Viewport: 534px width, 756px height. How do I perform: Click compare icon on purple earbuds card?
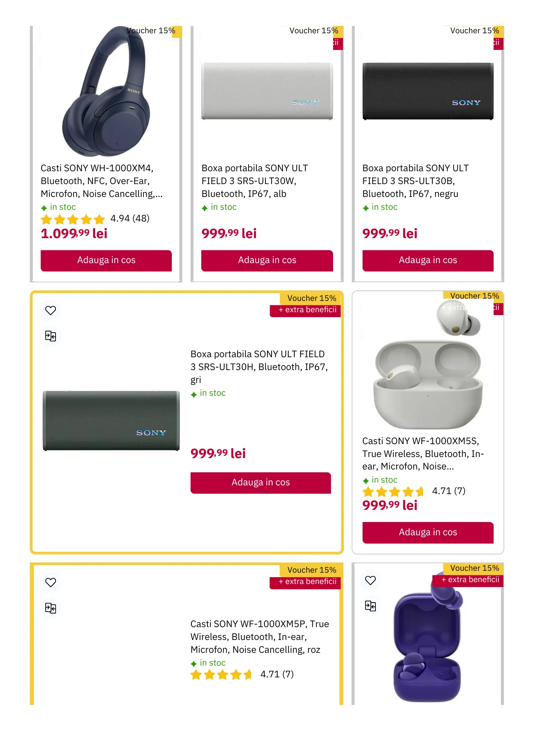pyautogui.click(x=370, y=606)
